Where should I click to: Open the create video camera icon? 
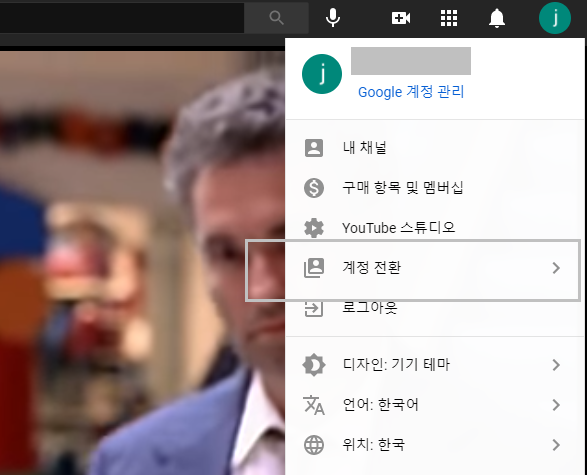coord(401,18)
